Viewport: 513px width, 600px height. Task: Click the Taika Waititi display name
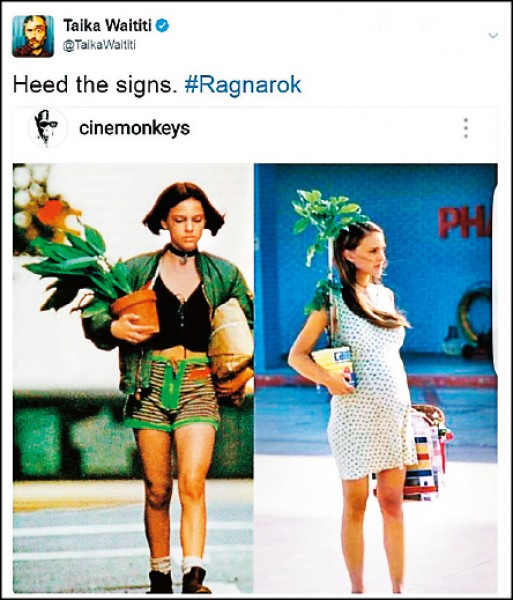[107, 26]
